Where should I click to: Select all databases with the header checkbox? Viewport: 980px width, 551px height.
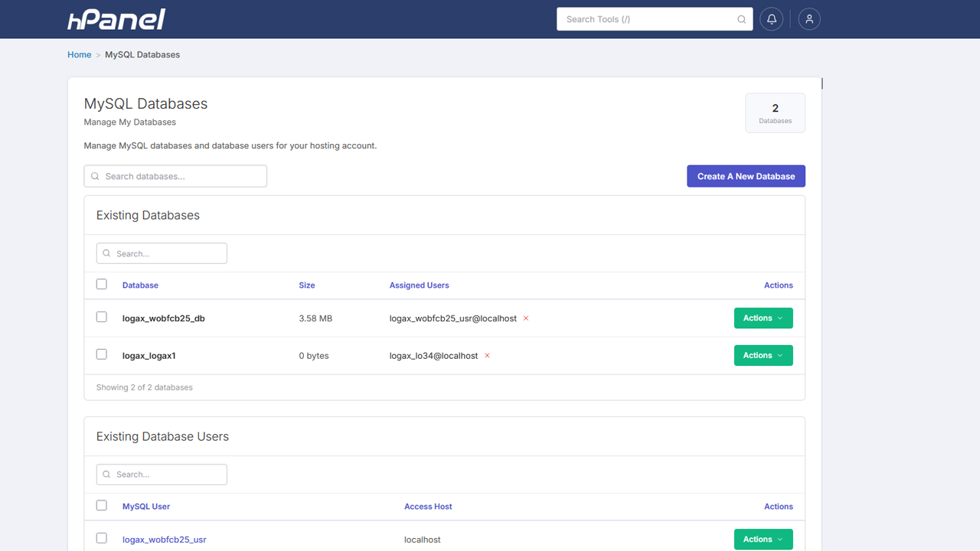coord(102,285)
